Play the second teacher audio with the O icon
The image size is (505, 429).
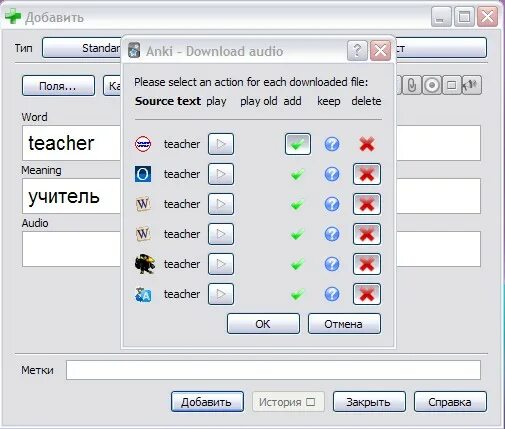click(x=221, y=174)
